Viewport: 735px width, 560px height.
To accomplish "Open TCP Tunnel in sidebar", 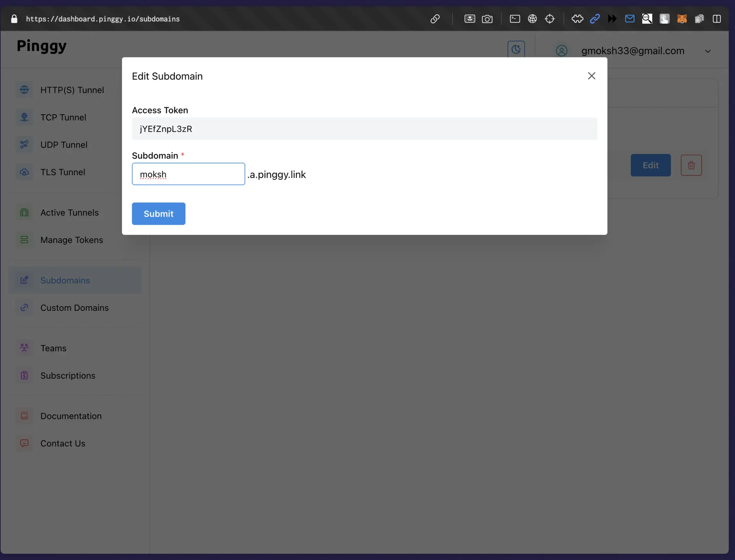I will (x=75, y=118).
